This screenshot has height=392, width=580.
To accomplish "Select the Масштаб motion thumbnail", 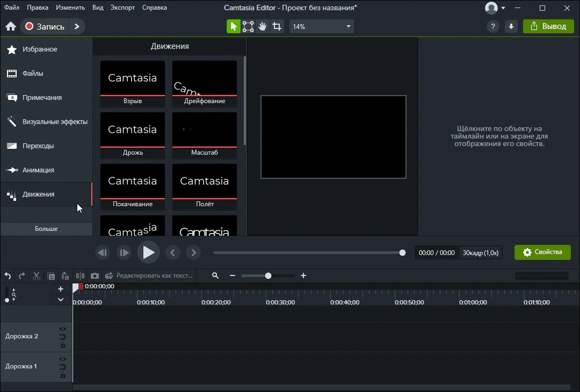I will coord(205,135).
